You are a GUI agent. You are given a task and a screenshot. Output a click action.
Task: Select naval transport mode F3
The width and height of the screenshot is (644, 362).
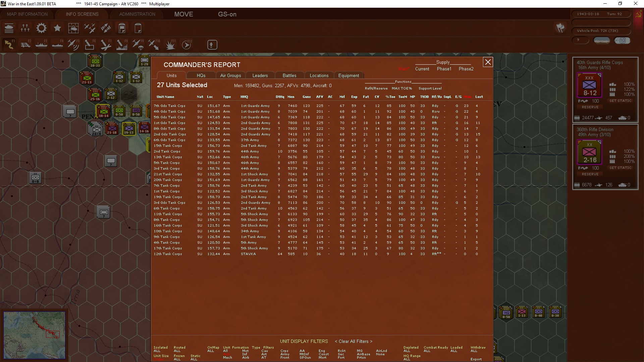click(x=41, y=45)
